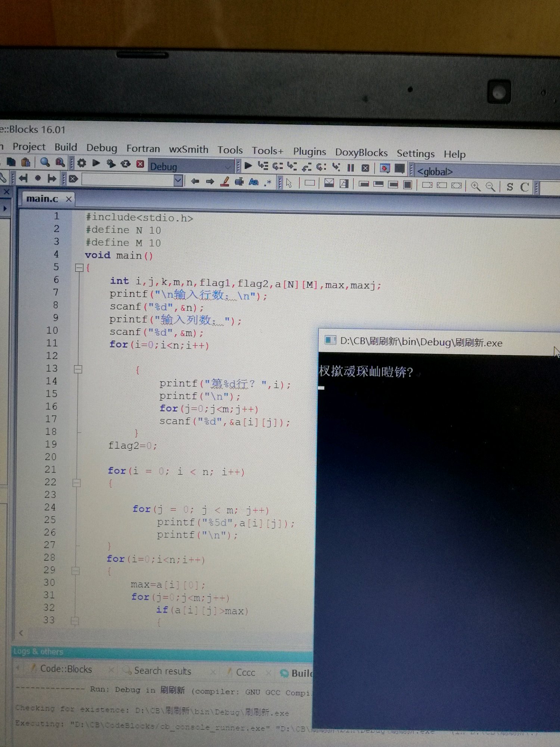Open the Help menu
This screenshot has width=560, height=747.
pos(454,154)
